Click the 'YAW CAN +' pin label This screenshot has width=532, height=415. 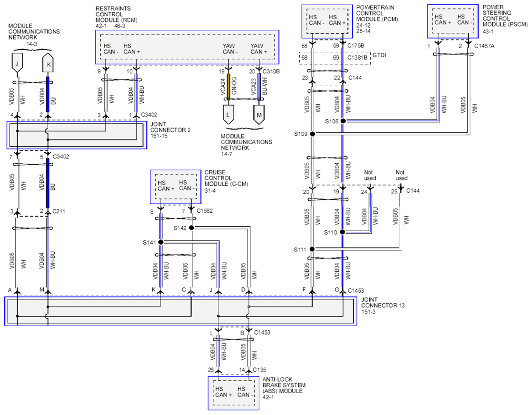pos(258,49)
